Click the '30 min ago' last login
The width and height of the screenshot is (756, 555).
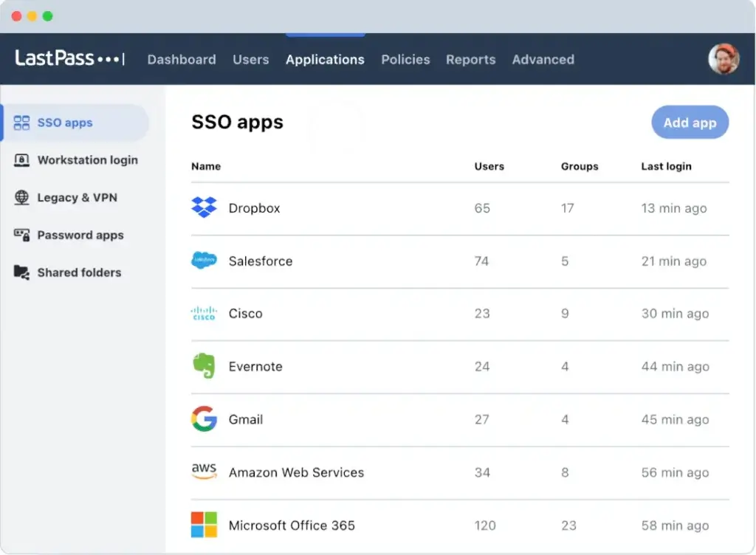point(675,314)
